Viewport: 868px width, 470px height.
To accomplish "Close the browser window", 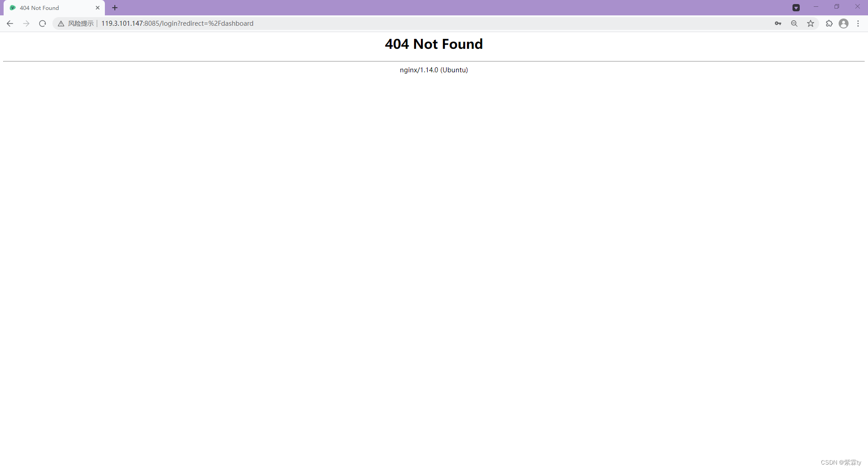I will tap(858, 7).
